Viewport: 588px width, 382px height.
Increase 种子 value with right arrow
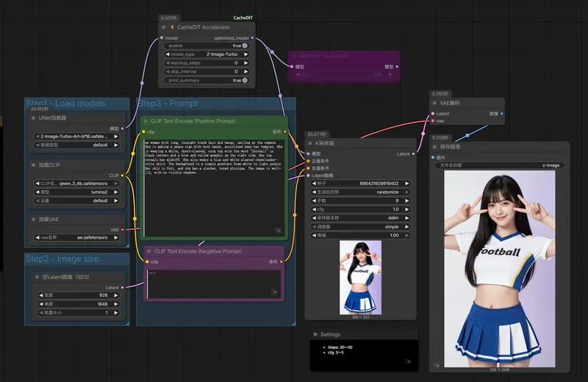coord(407,184)
